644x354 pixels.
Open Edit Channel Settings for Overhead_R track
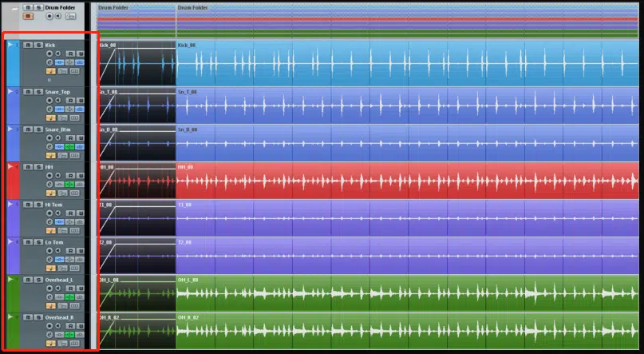tap(49, 335)
